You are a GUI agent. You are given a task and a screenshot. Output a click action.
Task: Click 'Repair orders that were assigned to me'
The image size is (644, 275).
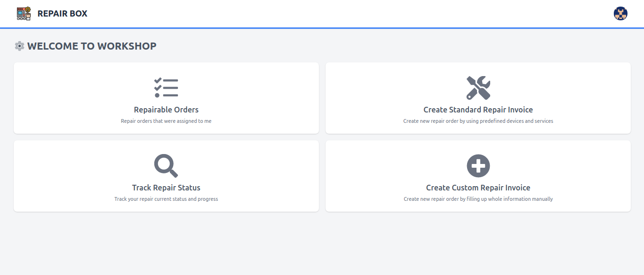(166, 121)
